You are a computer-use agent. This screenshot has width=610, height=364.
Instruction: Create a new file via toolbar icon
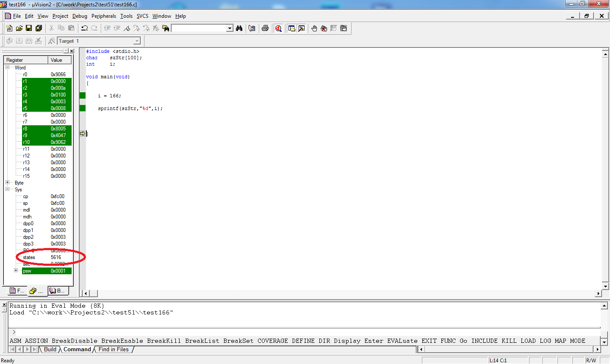coord(10,28)
